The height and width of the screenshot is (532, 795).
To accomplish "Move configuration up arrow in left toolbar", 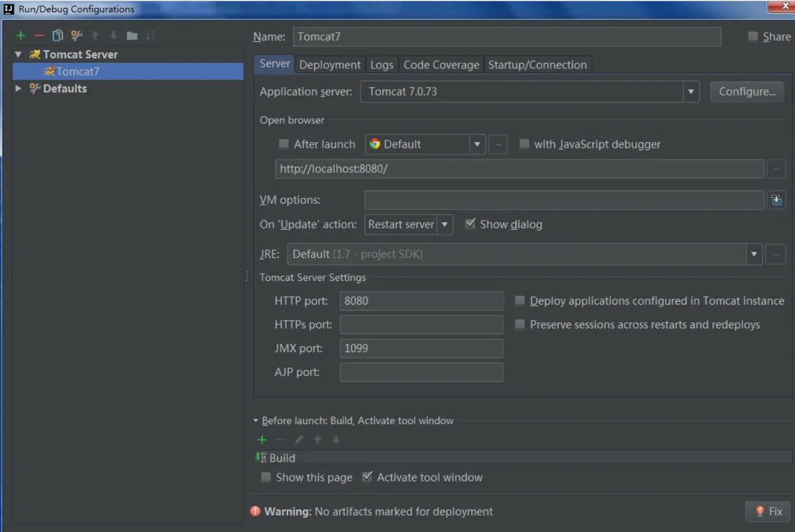I will coord(95,36).
